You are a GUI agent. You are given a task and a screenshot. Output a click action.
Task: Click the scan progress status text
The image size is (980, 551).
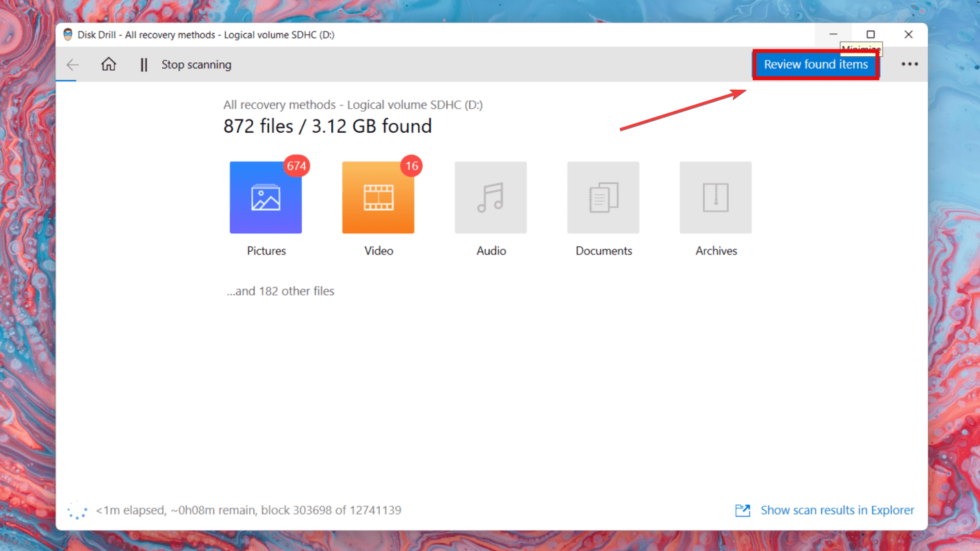pyautogui.click(x=248, y=510)
